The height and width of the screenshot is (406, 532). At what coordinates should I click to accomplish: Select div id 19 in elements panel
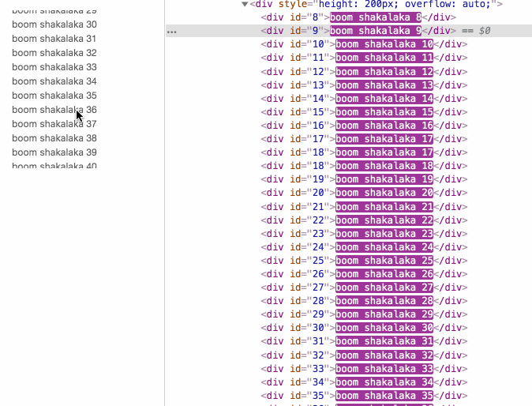click(364, 179)
